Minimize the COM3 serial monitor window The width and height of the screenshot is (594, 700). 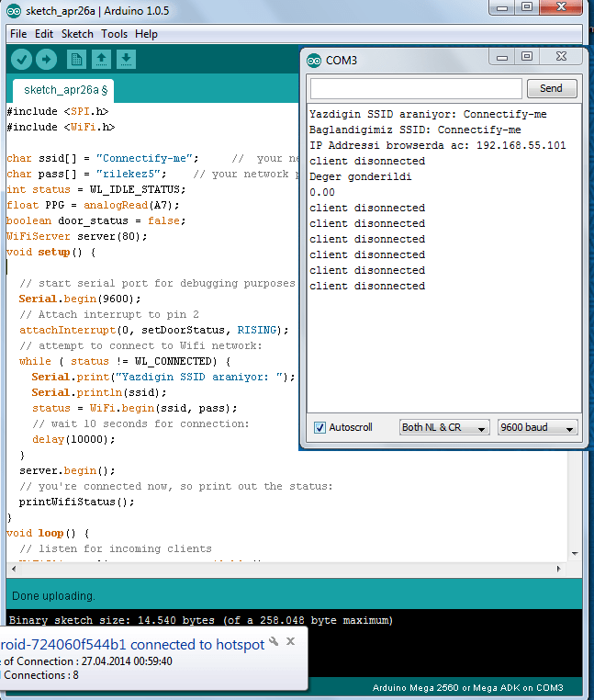pos(502,57)
